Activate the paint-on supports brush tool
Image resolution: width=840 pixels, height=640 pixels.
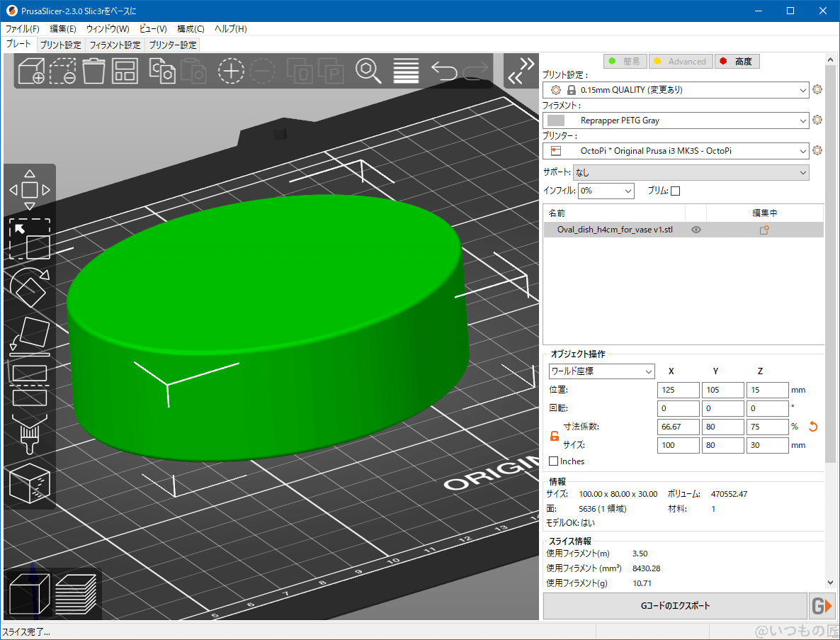[x=30, y=433]
